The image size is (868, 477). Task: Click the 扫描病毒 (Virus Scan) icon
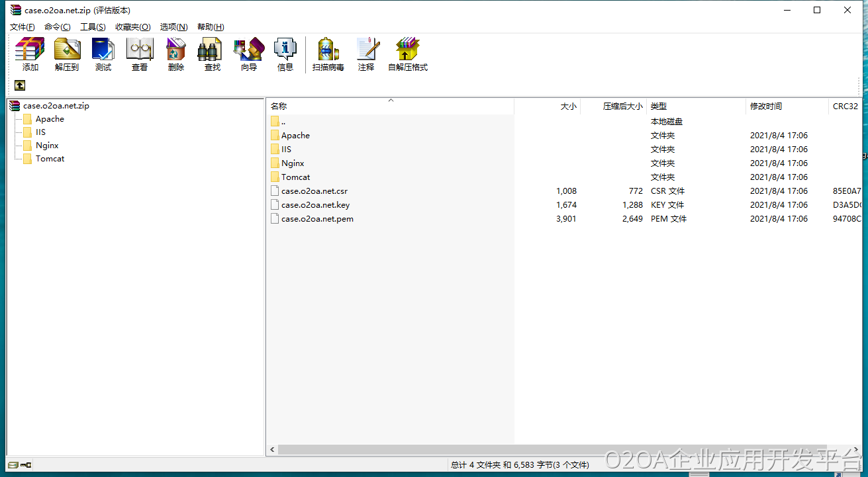[x=328, y=54]
